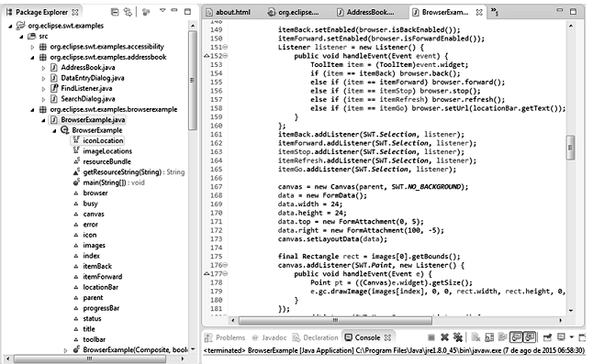Open Package Explorer view menu triangle
The height and width of the screenshot is (364, 593).
click(162, 11)
